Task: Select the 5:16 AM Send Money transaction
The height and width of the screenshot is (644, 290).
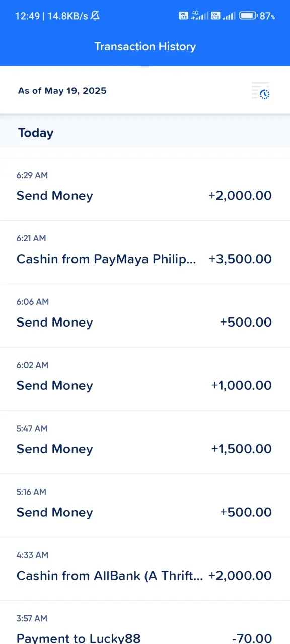Action: (x=145, y=506)
